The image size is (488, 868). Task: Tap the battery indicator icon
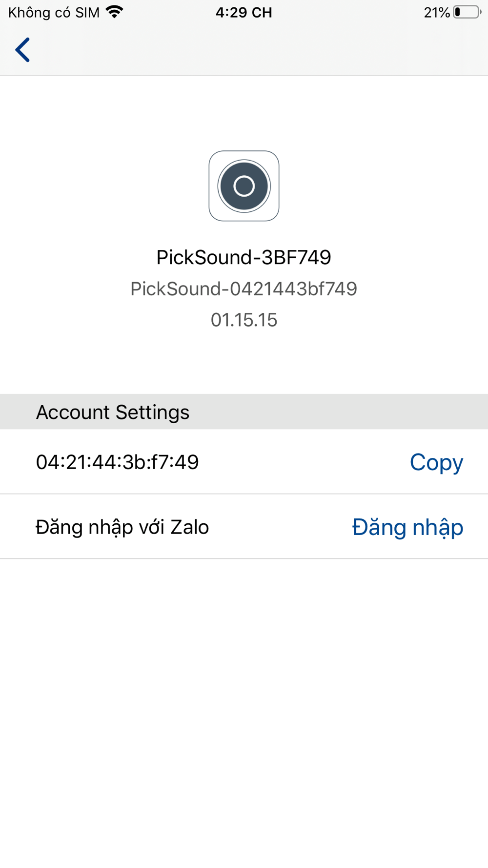[x=467, y=12]
